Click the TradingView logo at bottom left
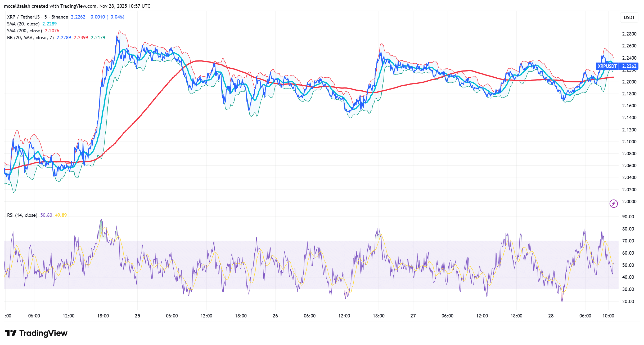 click(x=36, y=333)
